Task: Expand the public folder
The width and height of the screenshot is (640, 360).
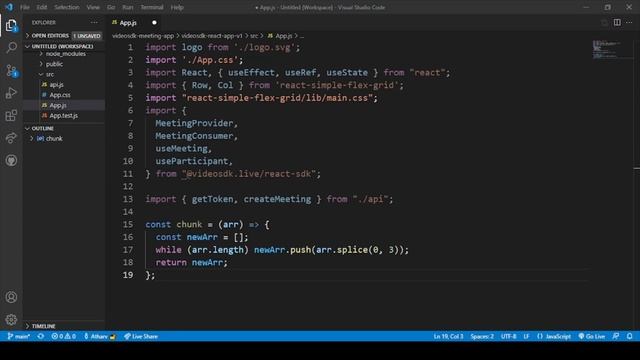Action: click(54, 64)
